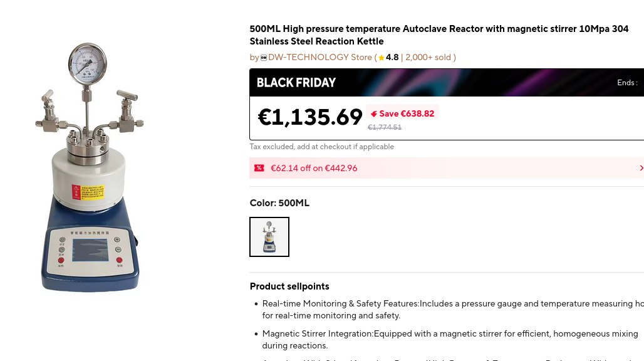Click the 'Tax excluded' checkout note
Viewport: 644px width, 361px height.
coord(321,147)
